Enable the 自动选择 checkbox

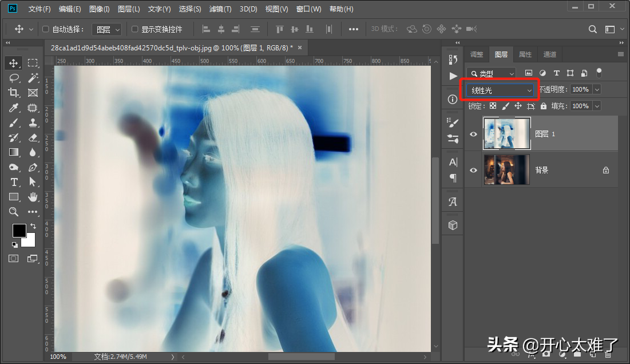[46, 29]
